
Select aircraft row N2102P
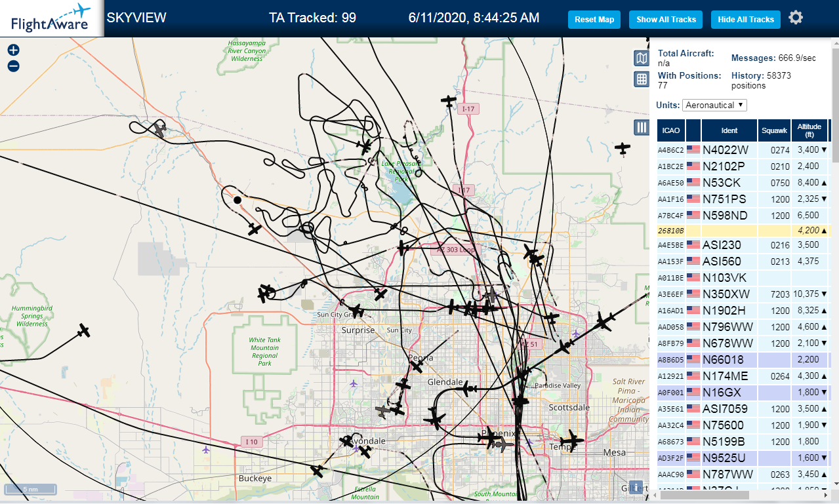(745, 166)
